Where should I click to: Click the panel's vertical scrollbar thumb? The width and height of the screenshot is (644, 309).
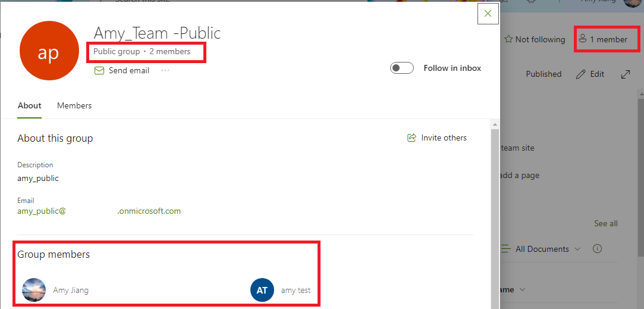point(495,218)
